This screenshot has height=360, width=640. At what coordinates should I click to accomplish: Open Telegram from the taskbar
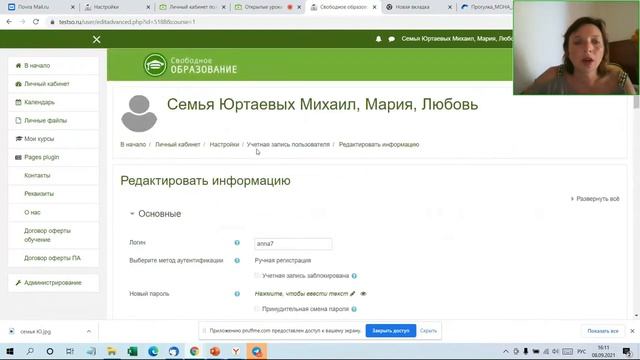pyautogui.click(x=257, y=351)
